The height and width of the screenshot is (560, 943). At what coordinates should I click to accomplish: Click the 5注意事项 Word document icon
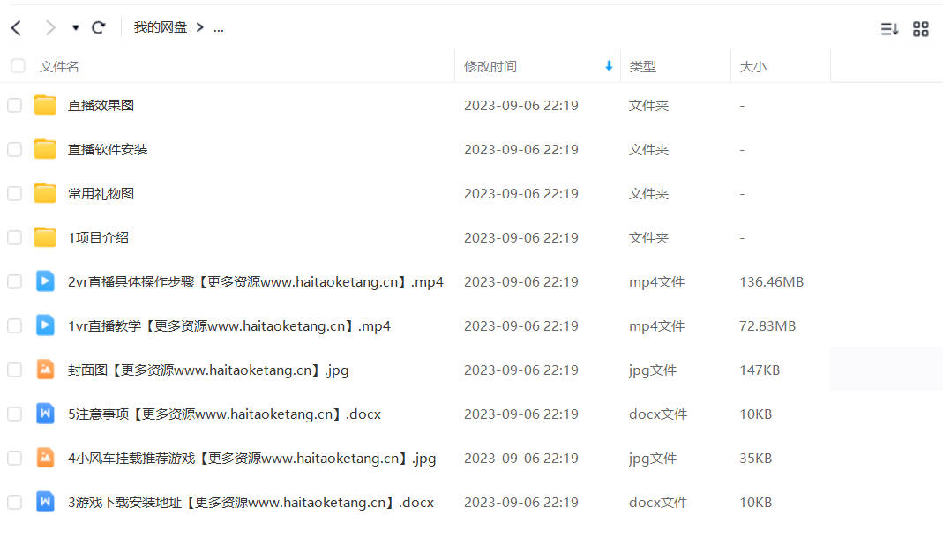pyautogui.click(x=45, y=414)
